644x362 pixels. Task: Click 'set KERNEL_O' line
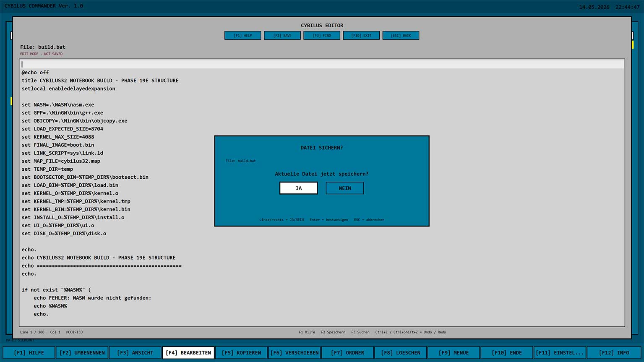click(70, 193)
